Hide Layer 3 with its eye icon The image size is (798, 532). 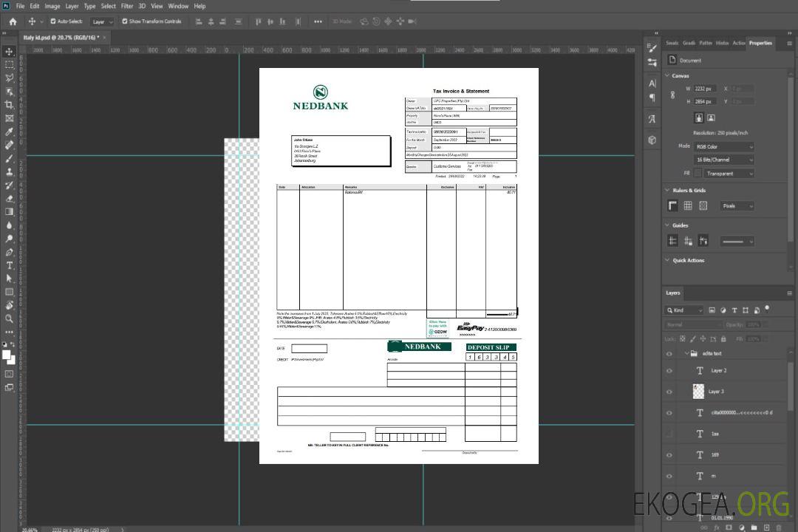pos(669,392)
